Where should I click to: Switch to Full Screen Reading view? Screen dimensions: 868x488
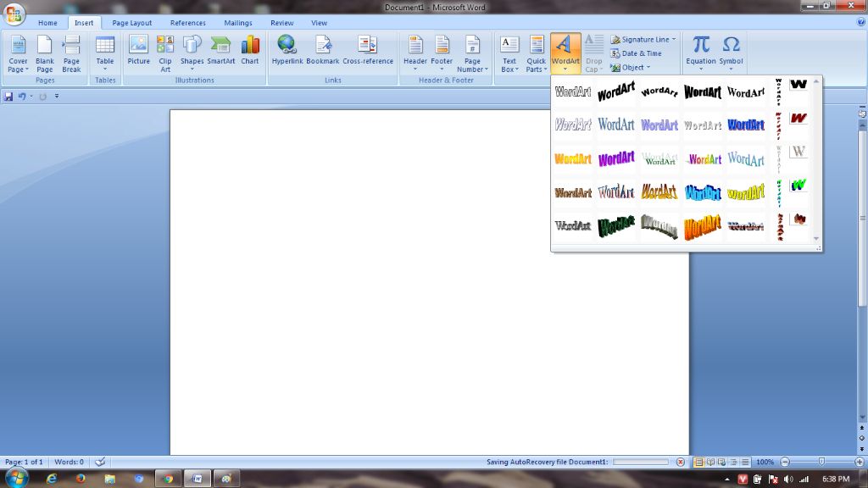pos(710,462)
